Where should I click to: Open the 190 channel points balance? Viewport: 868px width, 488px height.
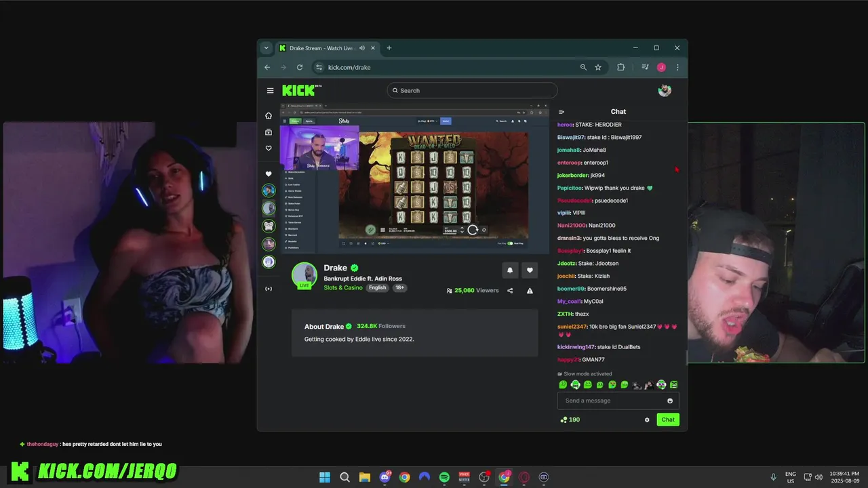tap(570, 420)
